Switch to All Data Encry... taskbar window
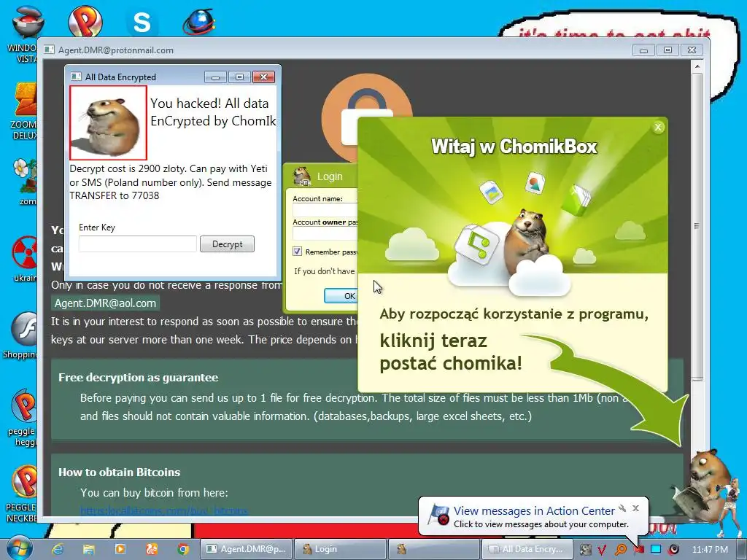747x560 pixels. click(x=527, y=549)
